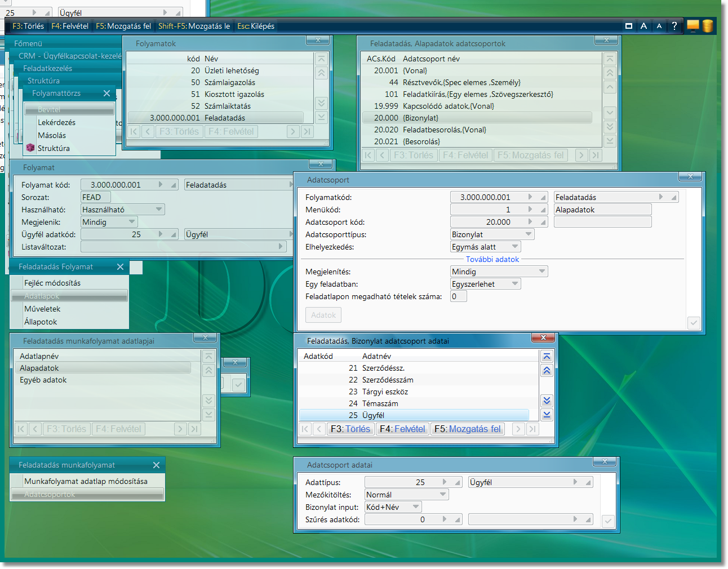Click the Adatok button in Adatcsoport window
Viewport: 728px width, 569px height.
point(323,315)
